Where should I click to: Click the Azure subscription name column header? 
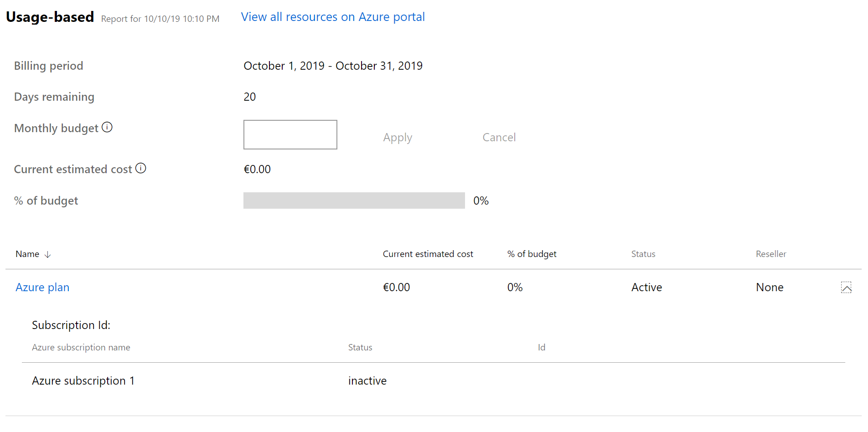81,348
